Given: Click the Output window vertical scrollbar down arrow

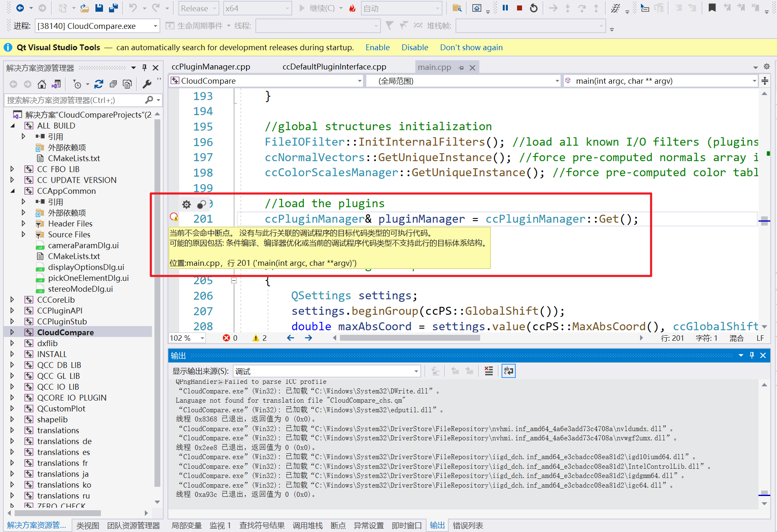Looking at the screenshot, I should (x=764, y=504).
